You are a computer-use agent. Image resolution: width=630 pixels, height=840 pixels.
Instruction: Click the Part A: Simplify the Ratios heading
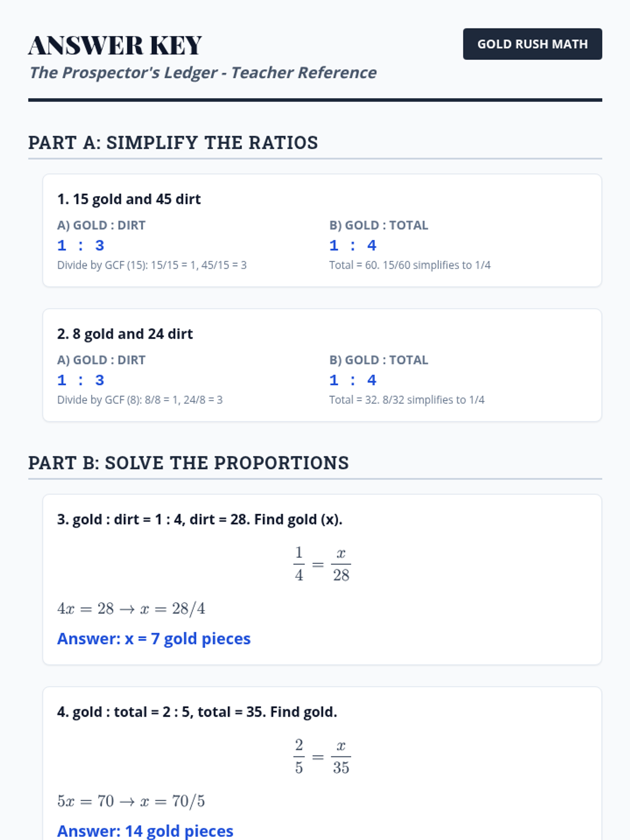[x=173, y=143]
